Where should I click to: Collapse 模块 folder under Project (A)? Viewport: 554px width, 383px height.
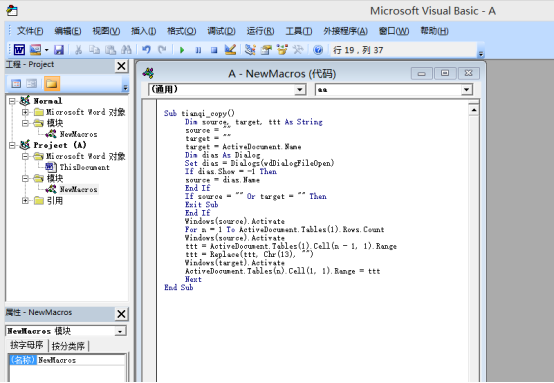click(25, 178)
